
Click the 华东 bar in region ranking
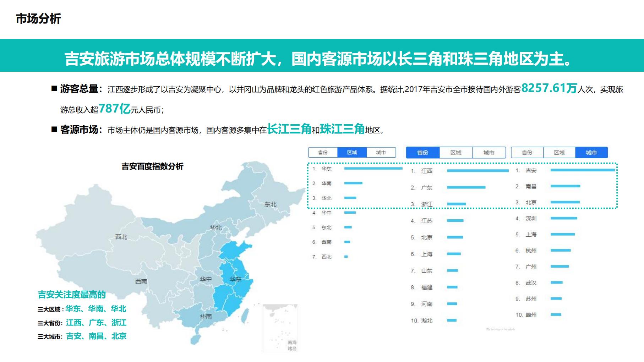(373, 168)
